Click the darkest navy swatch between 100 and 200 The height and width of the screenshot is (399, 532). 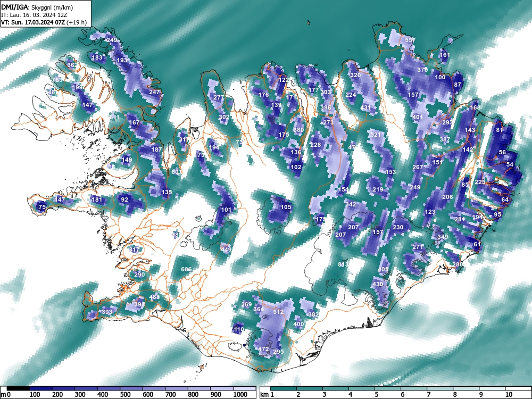click(x=41, y=388)
